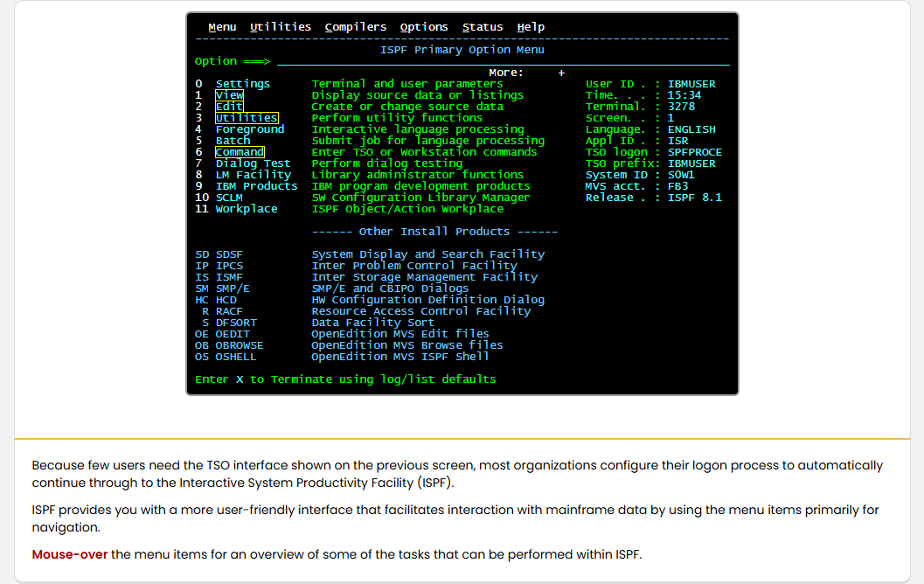This screenshot has width=924, height=584.
Task: Select the highlighted Edit option
Action: (229, 107)
